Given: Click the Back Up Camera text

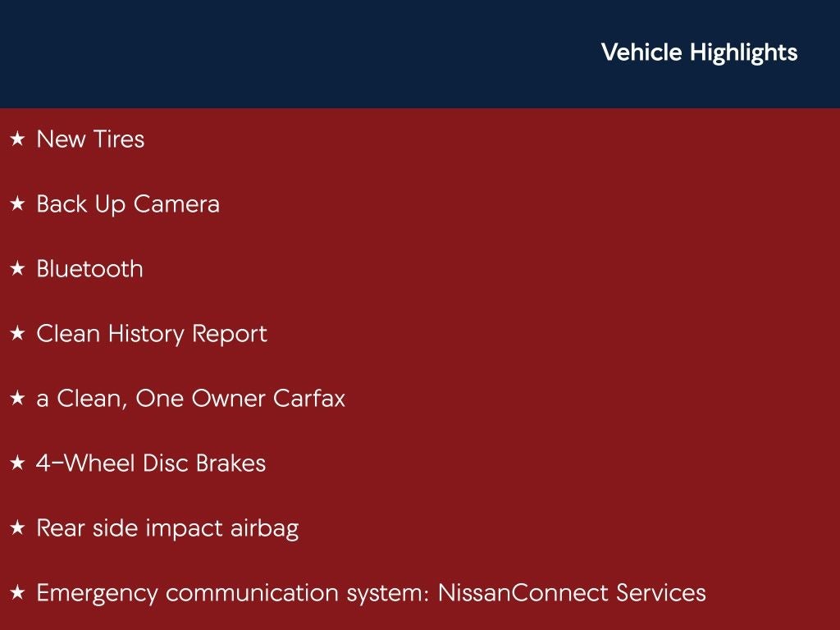Looking at the screenshot, I should pos(128,204).
